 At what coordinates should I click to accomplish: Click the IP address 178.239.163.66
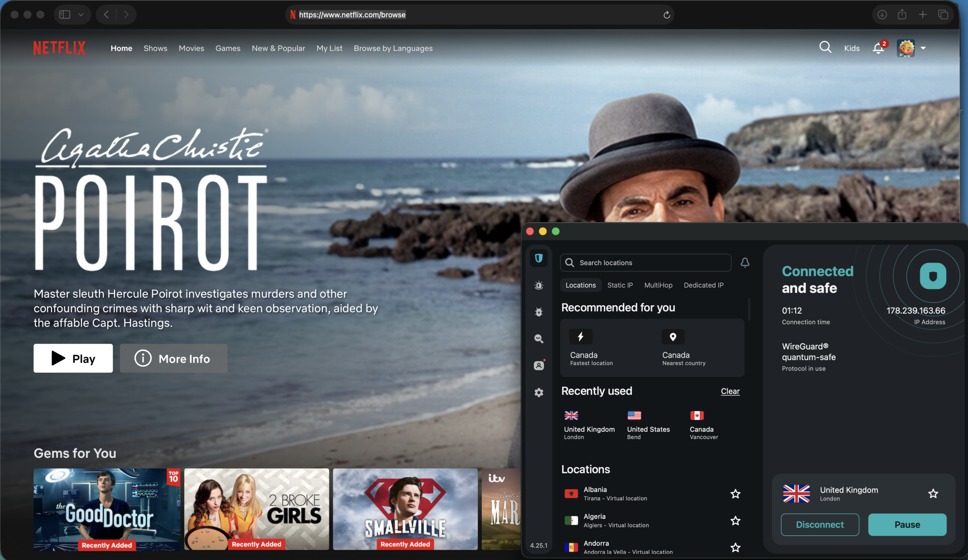coord(915,310)
